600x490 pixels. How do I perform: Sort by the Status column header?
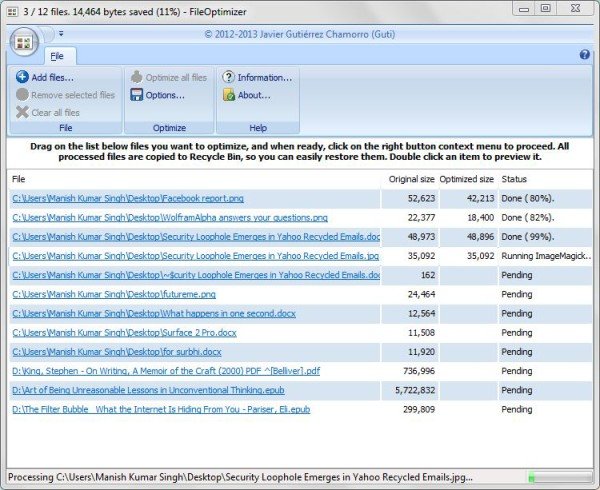[514, 179]
